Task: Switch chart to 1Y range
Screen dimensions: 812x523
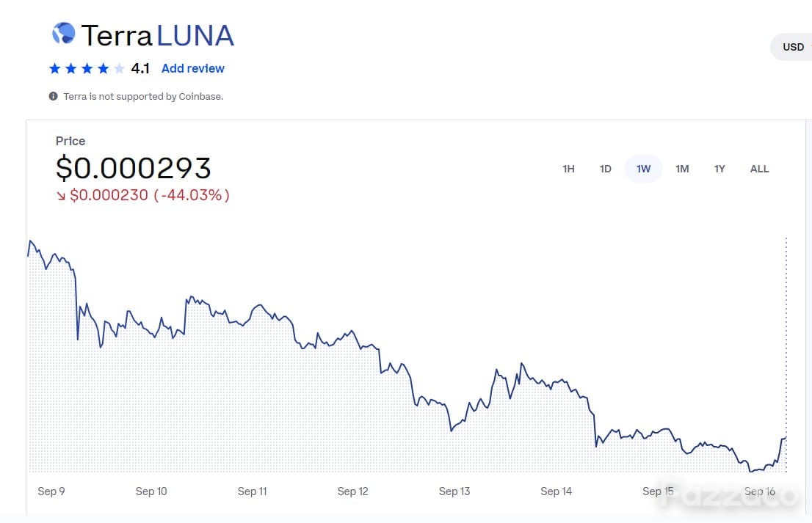Action: tap(719, 169)
